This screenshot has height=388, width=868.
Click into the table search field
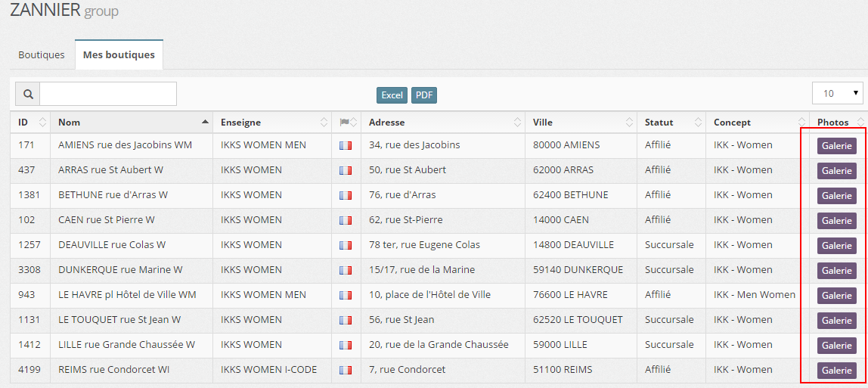point(107,94)
